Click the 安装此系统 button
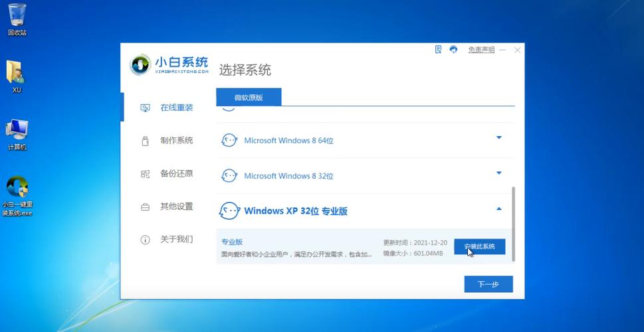Image resolution: width=644 pixels, height=332 pixels. click(479, 246)
